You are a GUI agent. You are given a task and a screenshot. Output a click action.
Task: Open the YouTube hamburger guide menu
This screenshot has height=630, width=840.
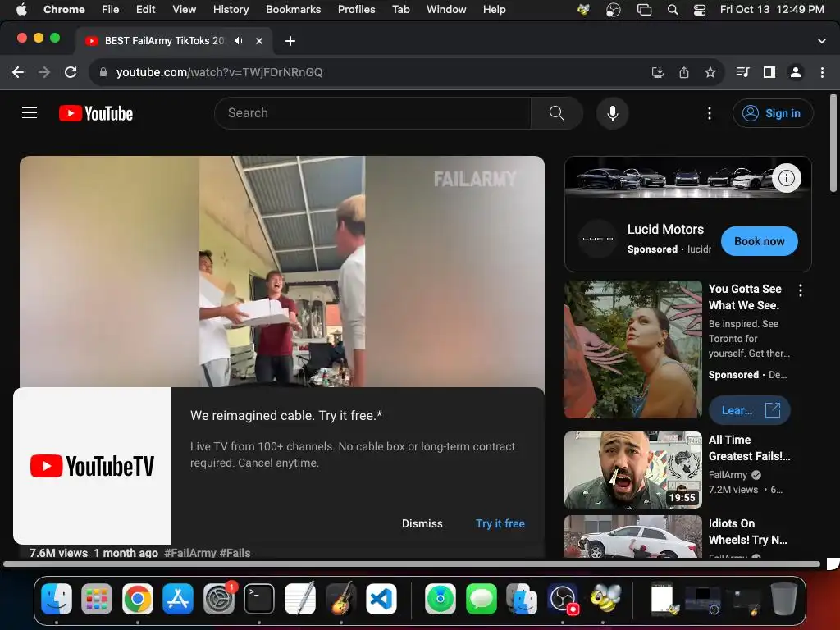tap(30, 113)
